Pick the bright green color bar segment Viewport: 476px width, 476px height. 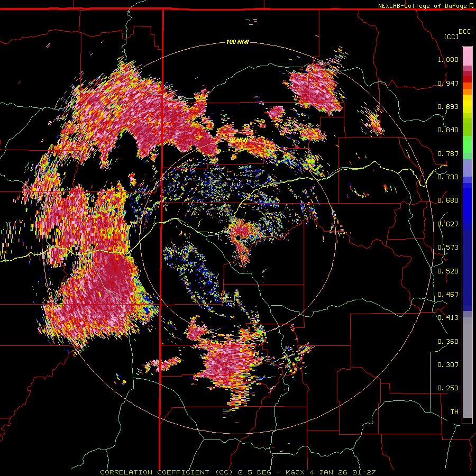[467, 144]
